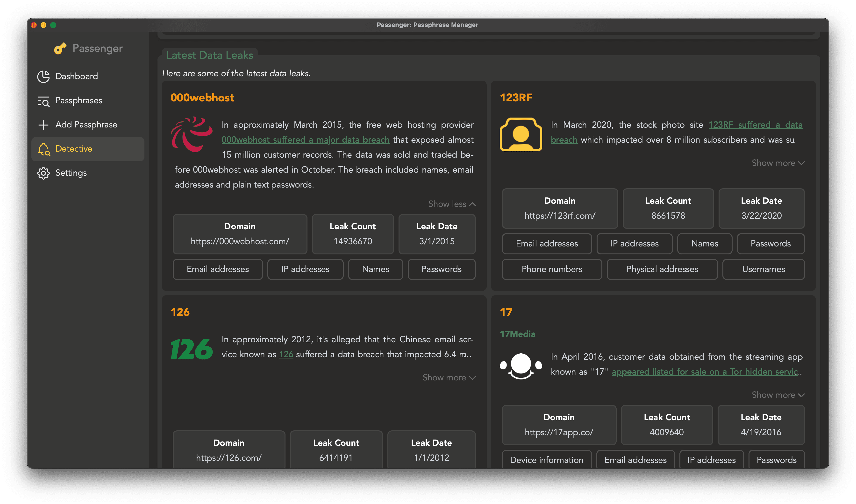Expand the 126 leak description
Viewport: 856px width, 504px height.
point(449,378)
